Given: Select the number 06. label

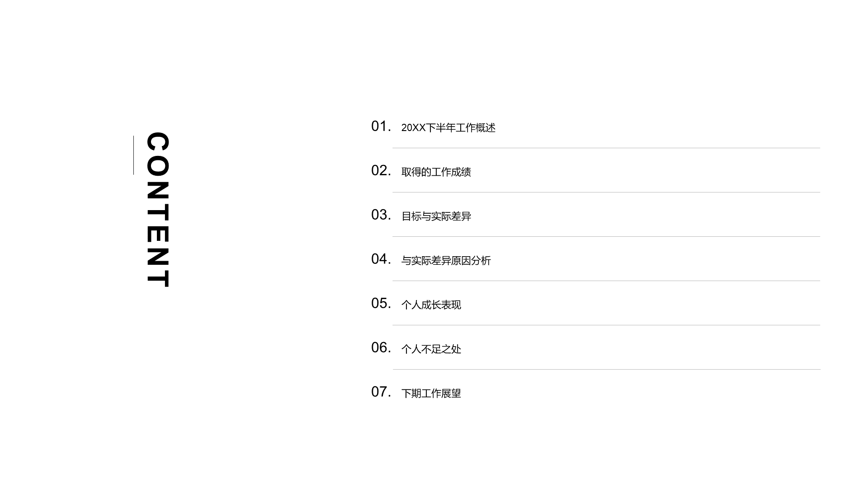Looking at the screenshot, I should point(381,347).
